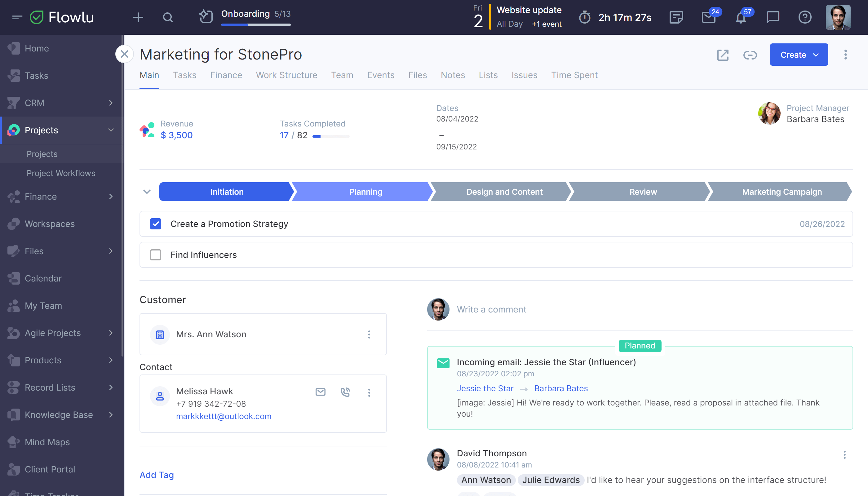Open David Thompson comment options menu
Image resolution: width=868 pixels, height=496 pixels.
tap(844, 455)
